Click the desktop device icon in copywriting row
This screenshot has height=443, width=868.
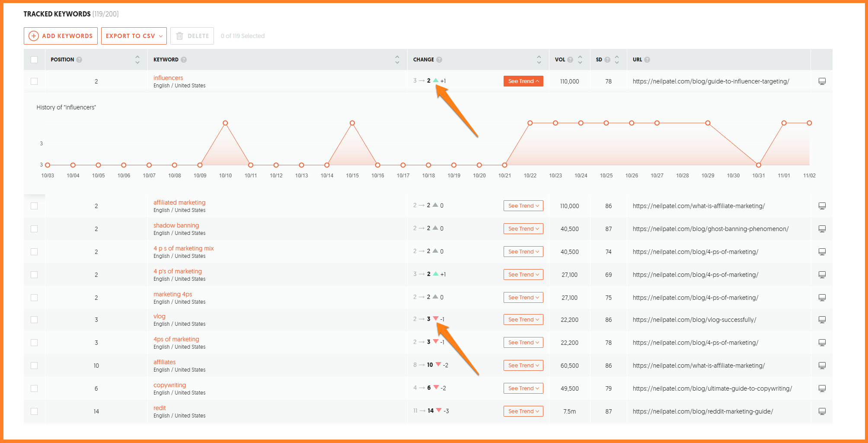(x=822, y=388)
